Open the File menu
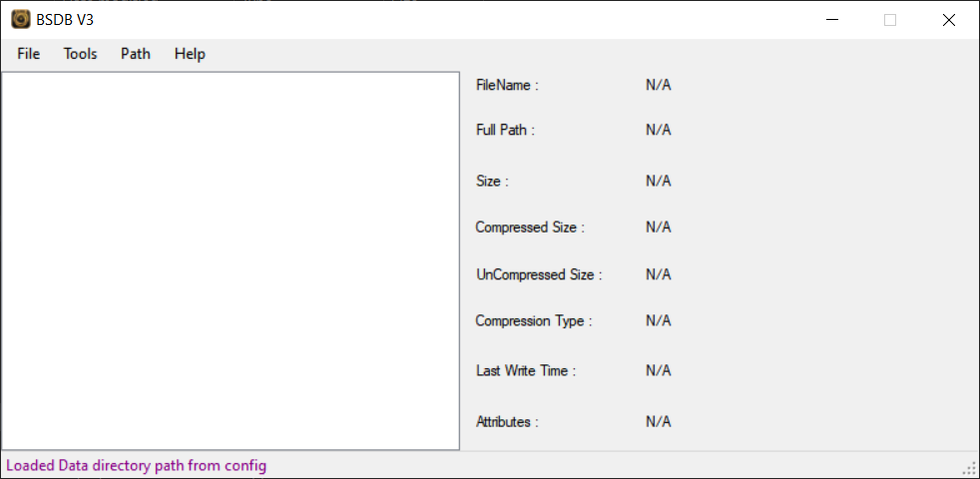This screenshot has width=980, height=479. point(29,54)
